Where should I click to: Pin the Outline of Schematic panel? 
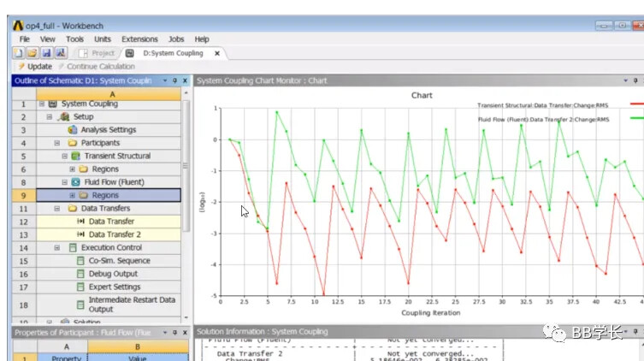click(x=174, y=80)
